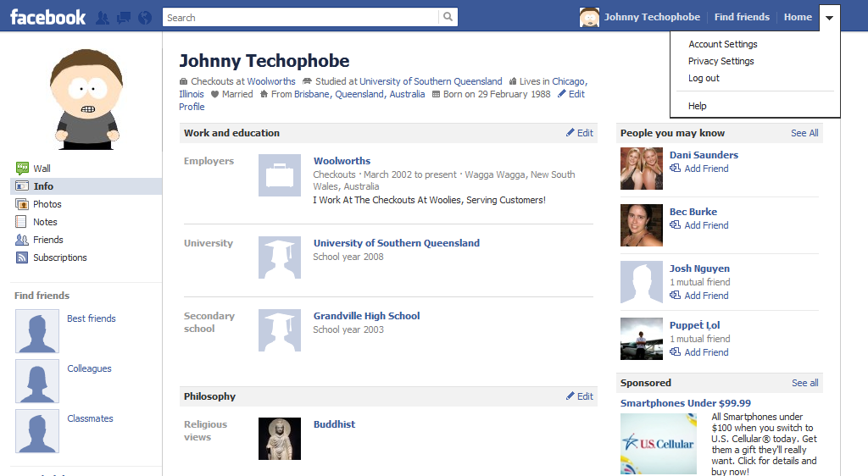This screenshot has height=476, width=868.
Task: Open Best friends list link
Action: [x=92, y=318]
